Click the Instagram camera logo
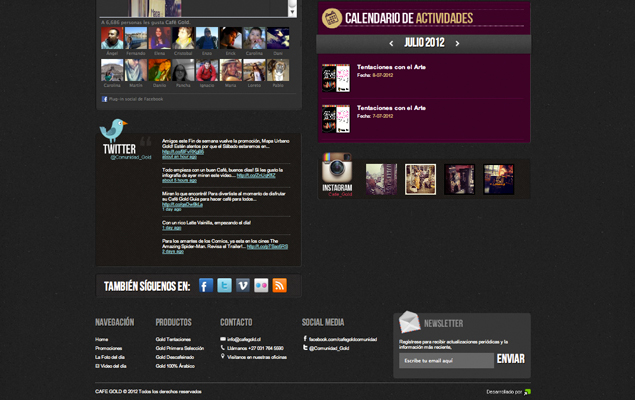 [336, 169]
